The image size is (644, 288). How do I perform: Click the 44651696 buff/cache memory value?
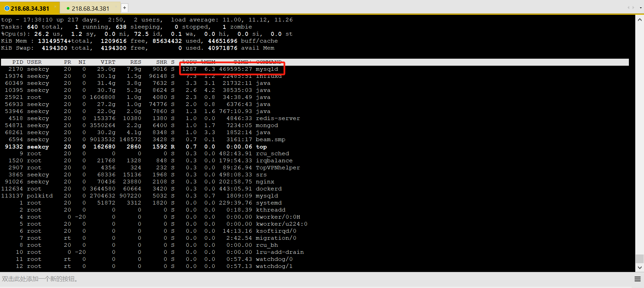point(223,41)
